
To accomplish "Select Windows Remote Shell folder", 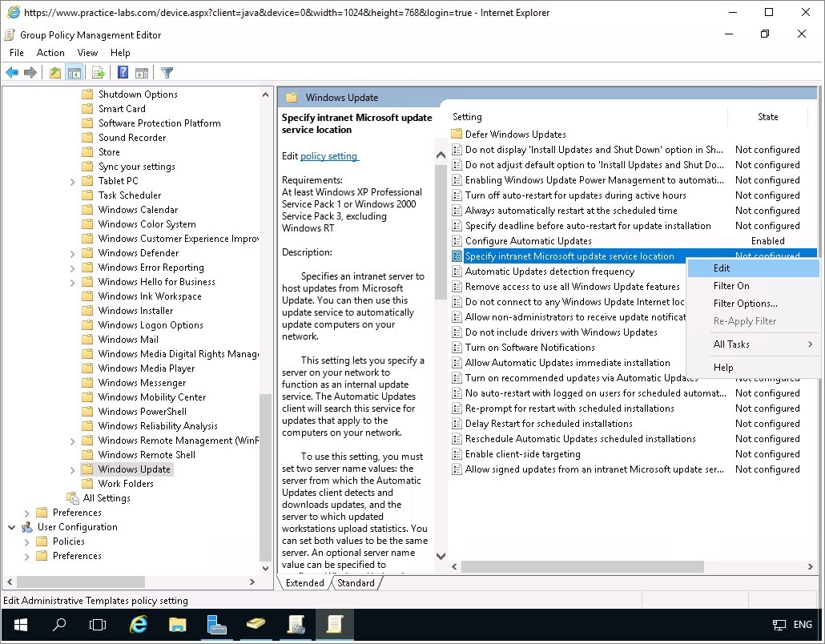I will coord(147,455).
